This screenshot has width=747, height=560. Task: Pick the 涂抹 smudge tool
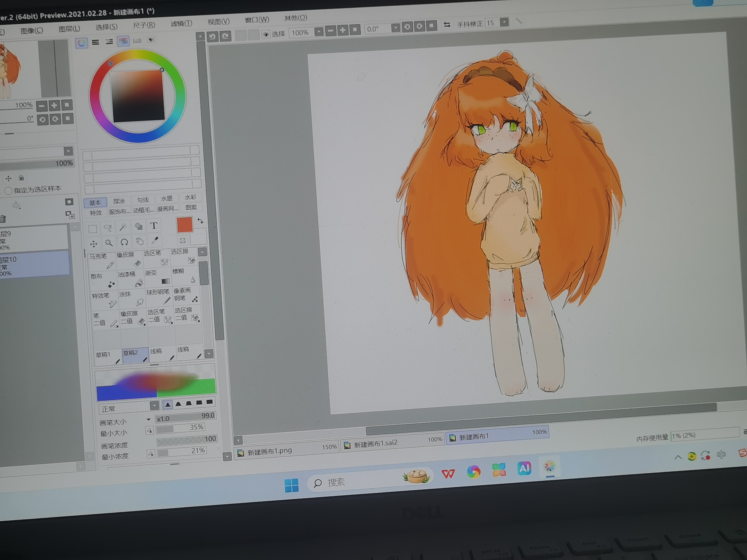132,298
